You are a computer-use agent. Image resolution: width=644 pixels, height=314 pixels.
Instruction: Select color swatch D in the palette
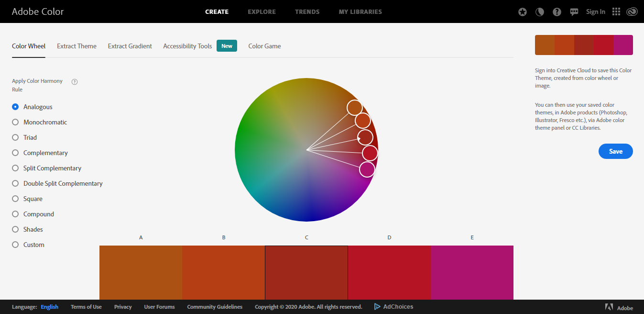click(389, 272)
